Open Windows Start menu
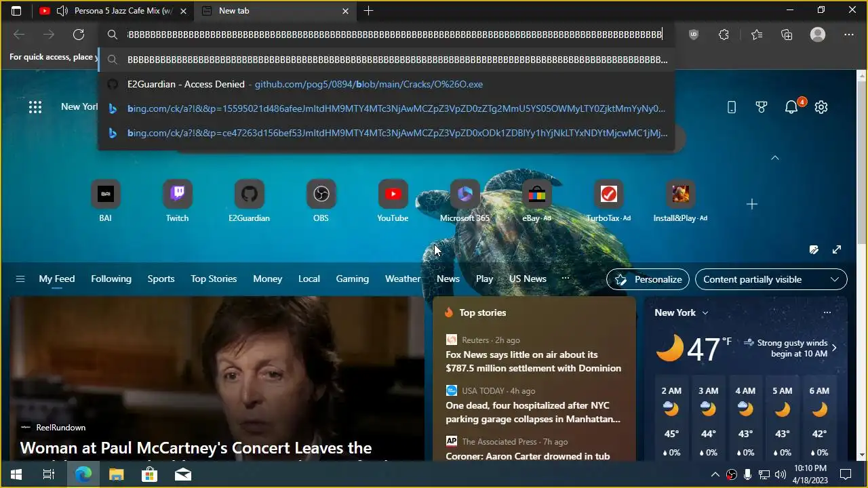 point(16,474)
